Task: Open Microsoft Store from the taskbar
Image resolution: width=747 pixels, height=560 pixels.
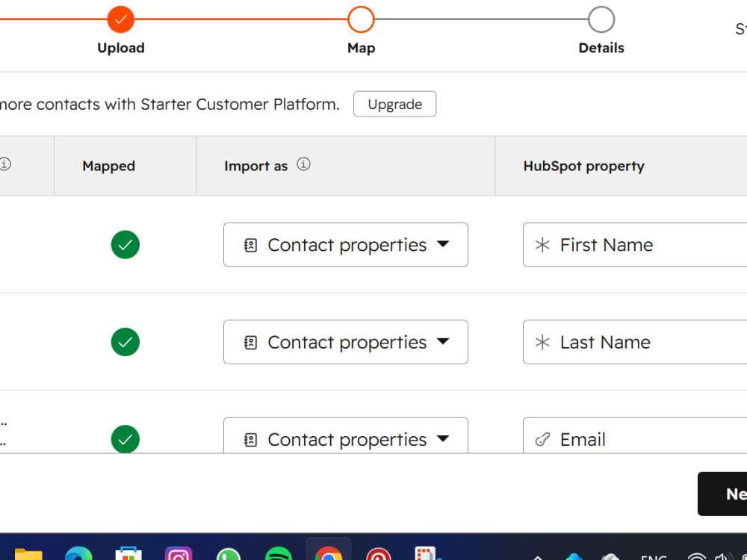Action: [x=128, y=553]
